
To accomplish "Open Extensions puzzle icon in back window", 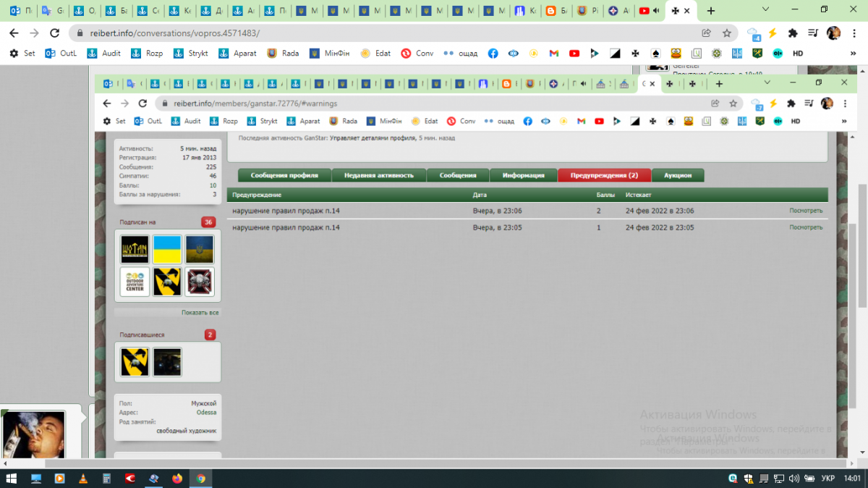I will [x=793, y=33].
